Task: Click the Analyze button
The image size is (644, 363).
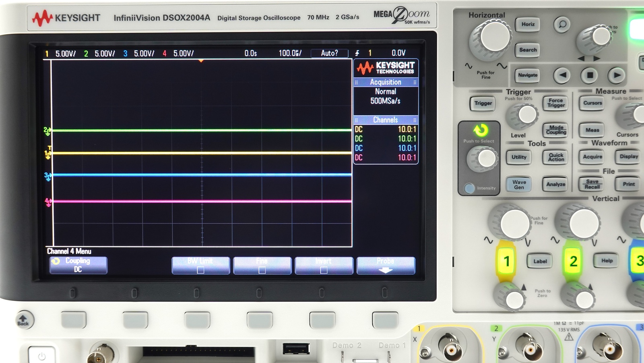Action: (555, 185)
